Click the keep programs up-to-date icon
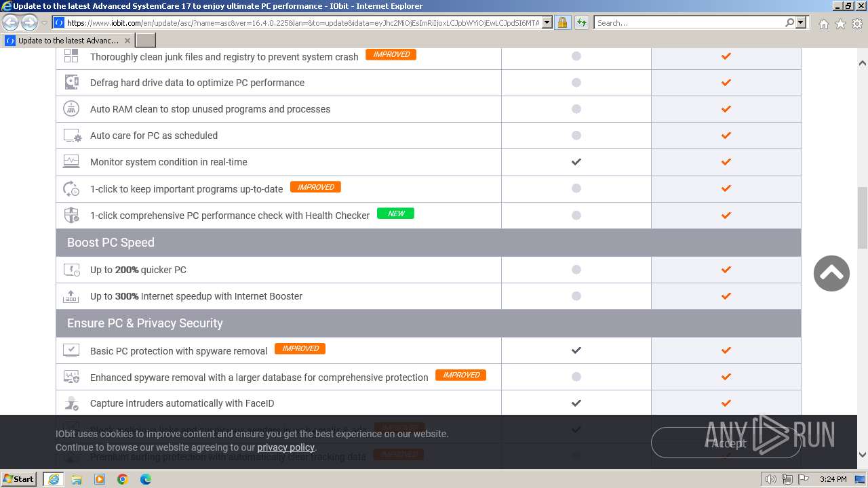 pos(71,188)
